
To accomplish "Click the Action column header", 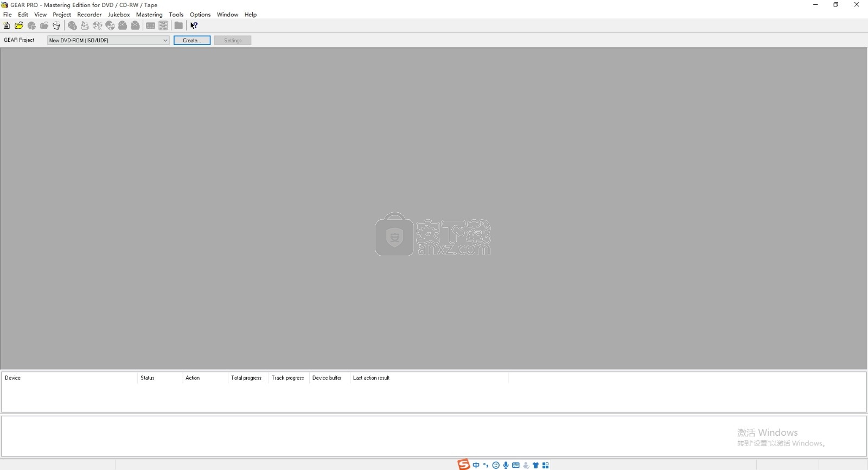I will [205, 378].
